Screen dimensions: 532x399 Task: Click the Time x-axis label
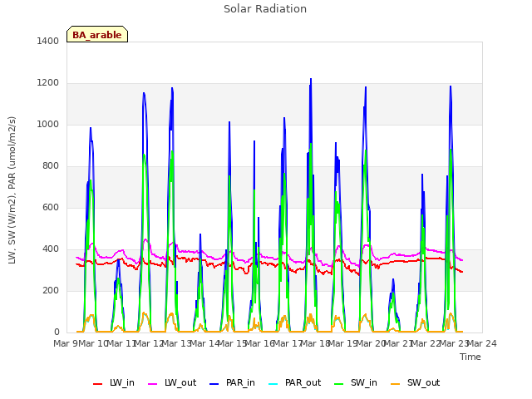tap(470, 357)
